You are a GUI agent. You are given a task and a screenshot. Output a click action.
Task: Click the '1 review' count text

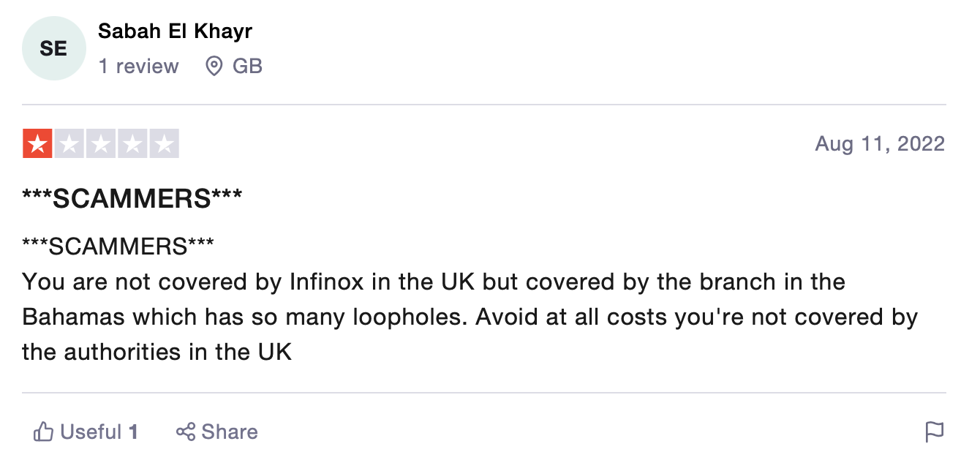click(139, 67)
